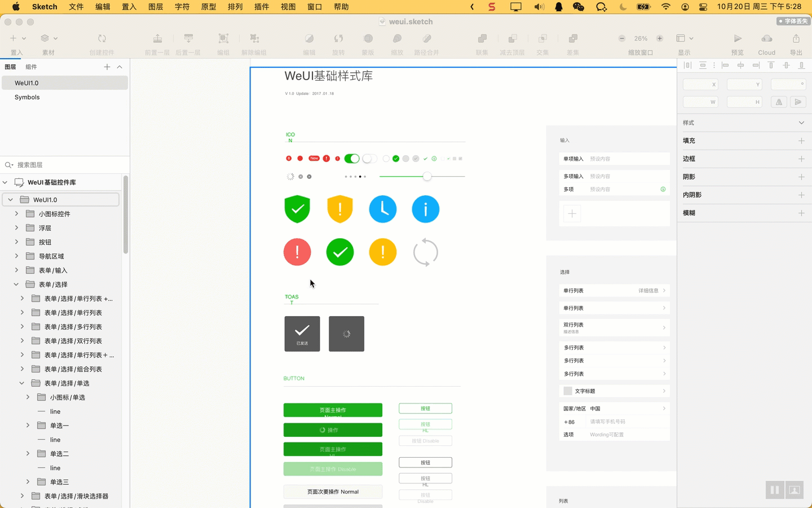This screenshot has width=812, height=508.
Task: Expand the 按钮 group
Action: point(16,242)
